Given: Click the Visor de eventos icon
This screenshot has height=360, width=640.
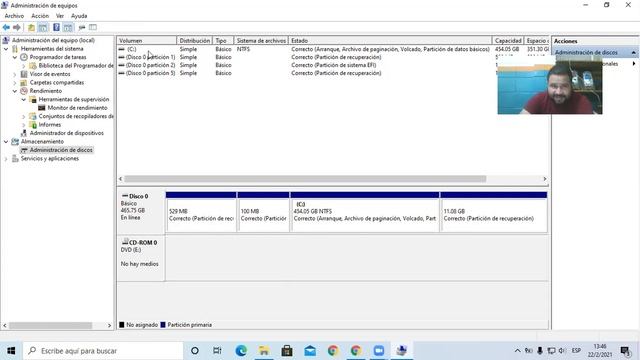Looking at the screenshot, I should coord(24,74).
